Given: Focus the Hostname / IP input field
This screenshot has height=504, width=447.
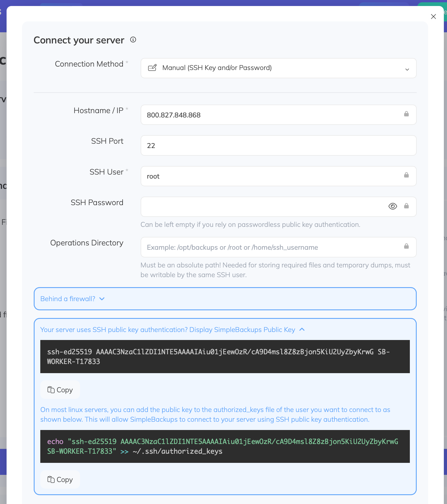Looking at the screenshot, I should pyautogui.click(x=278, y=115).
